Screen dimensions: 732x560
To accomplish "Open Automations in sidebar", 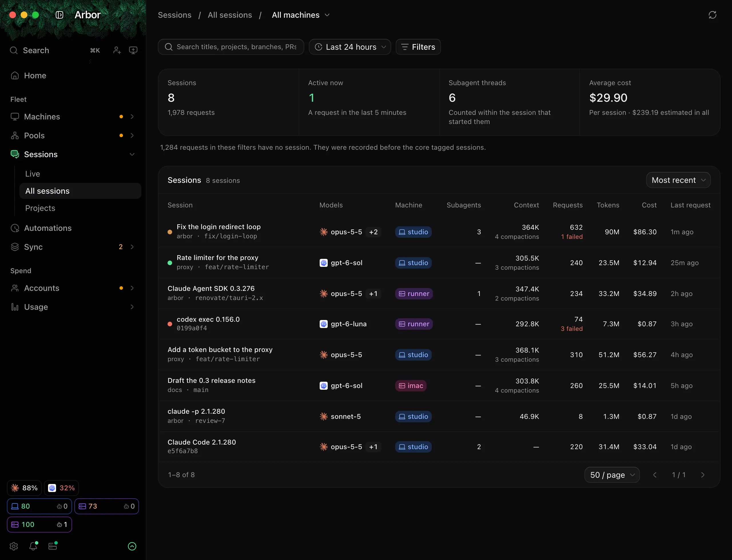I will [x=73, y=228].
